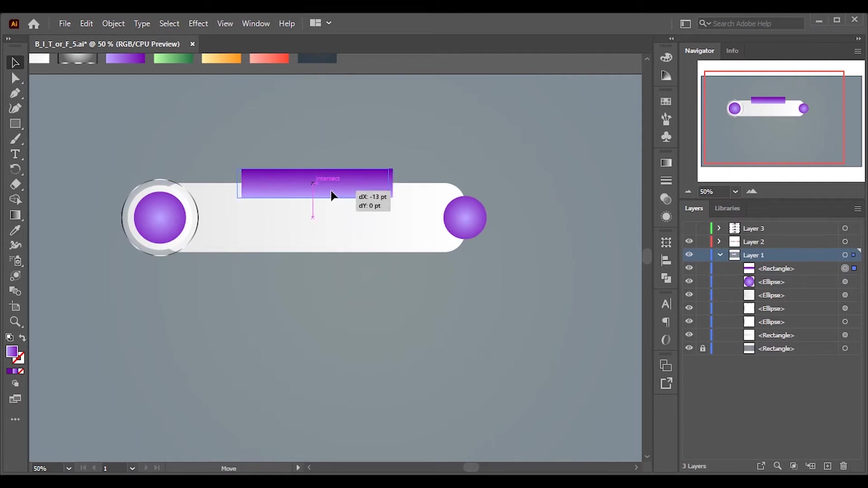Collapse Layer 1 contents
Viewport: 868px width, 488px height.
point(720,255)
